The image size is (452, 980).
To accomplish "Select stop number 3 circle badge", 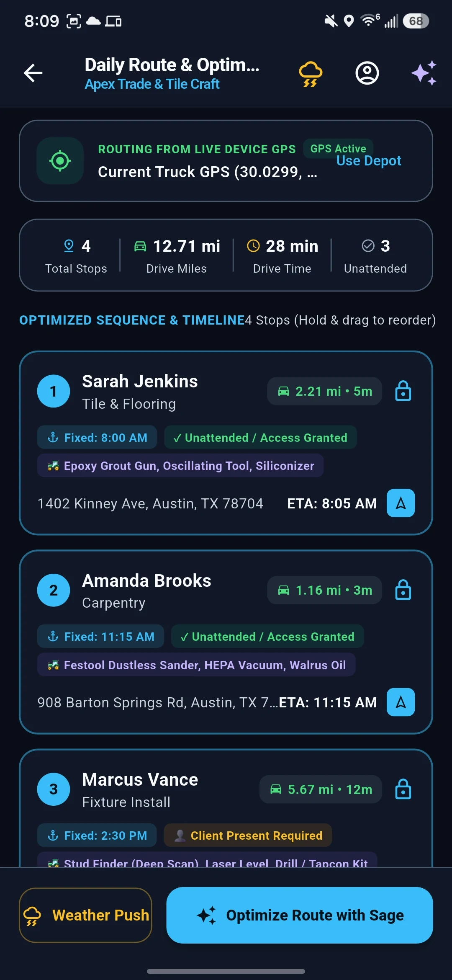I will [54, 789].
